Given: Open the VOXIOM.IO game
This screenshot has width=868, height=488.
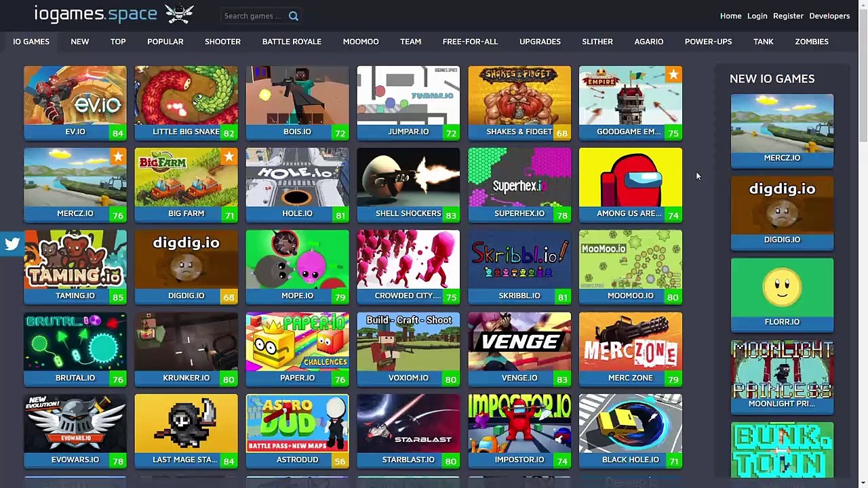Looking at the screenshot, I should (408, 349).
